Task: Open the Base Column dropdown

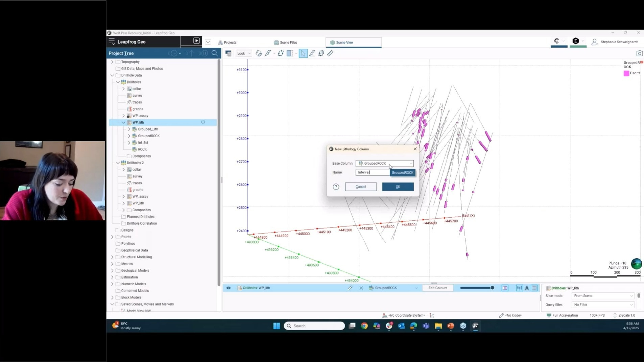Action: 384,163
